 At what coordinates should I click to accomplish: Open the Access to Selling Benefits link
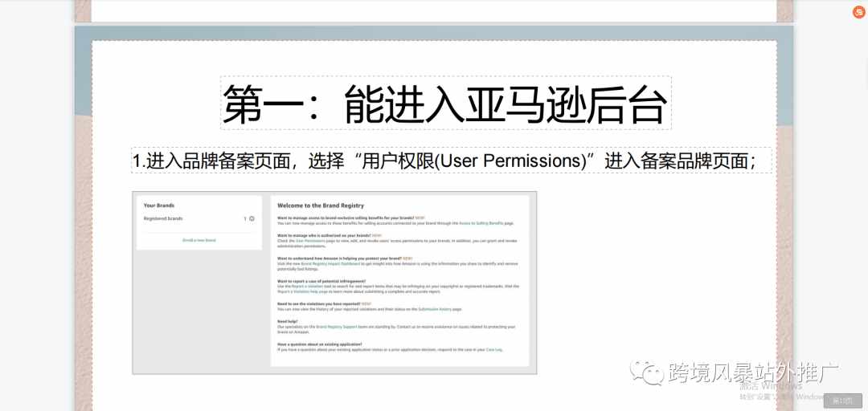(x=481, y=223)
